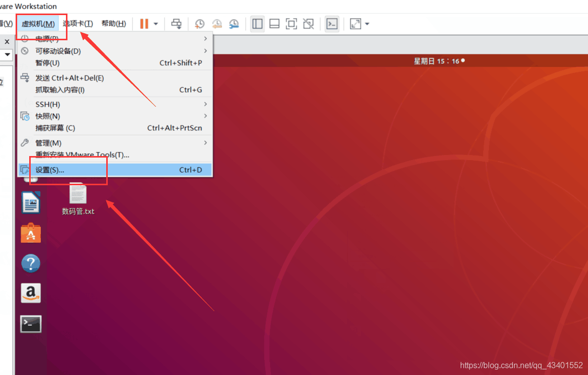
Task: Take a snapshot with the clock-plus icon
Action: (x=199, y=24)
